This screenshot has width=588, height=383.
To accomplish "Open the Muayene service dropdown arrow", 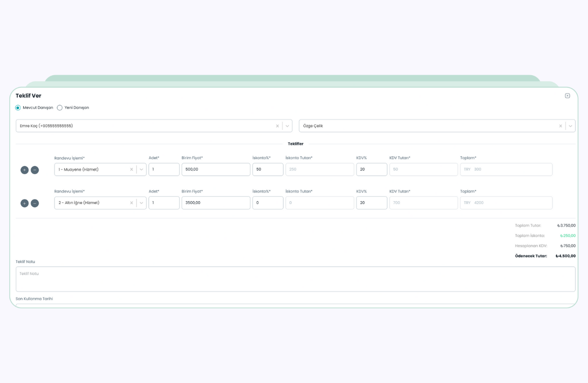I will (141, 170).
